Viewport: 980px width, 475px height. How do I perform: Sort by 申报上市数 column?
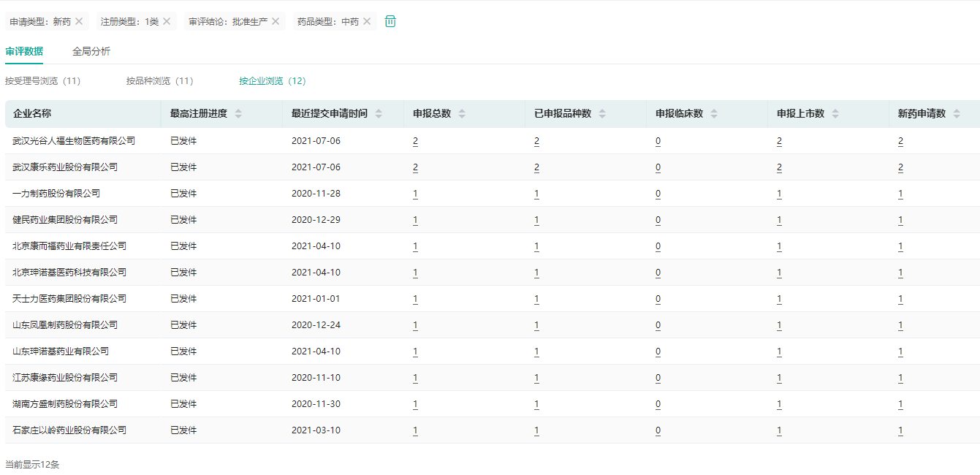(835, 114)
